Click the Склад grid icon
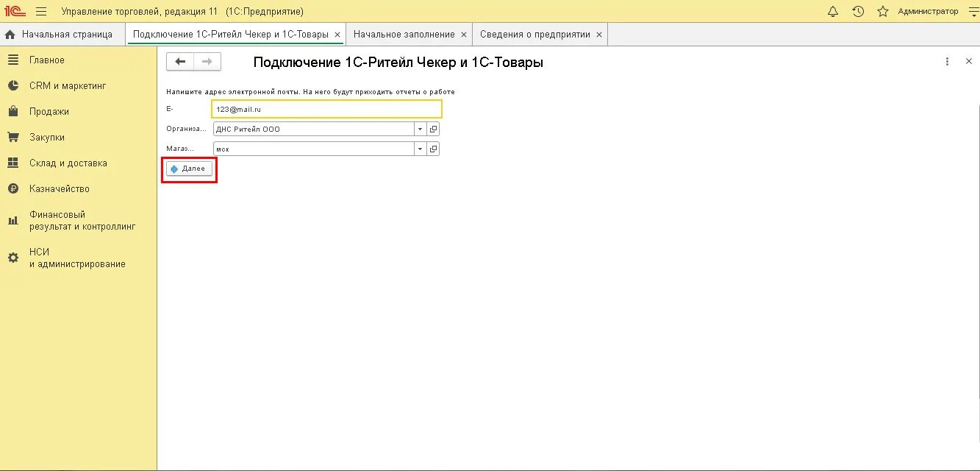Image resolution: width=980 pixels, height=471 pixels. coord(12,163)
